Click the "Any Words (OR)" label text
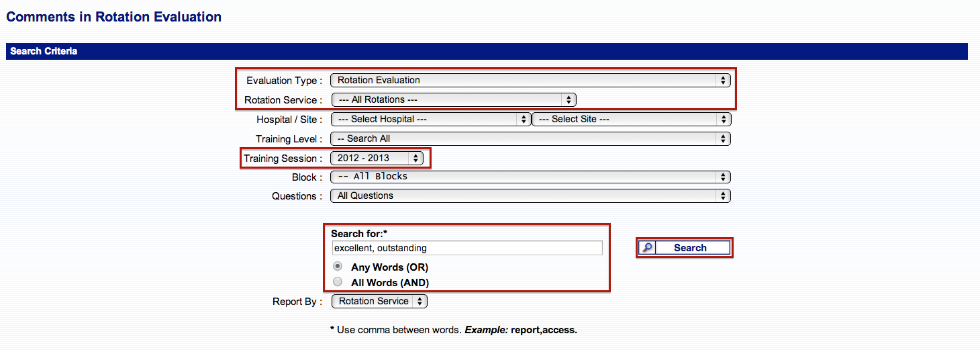This screenshot has height=350, width=980. 389,267
